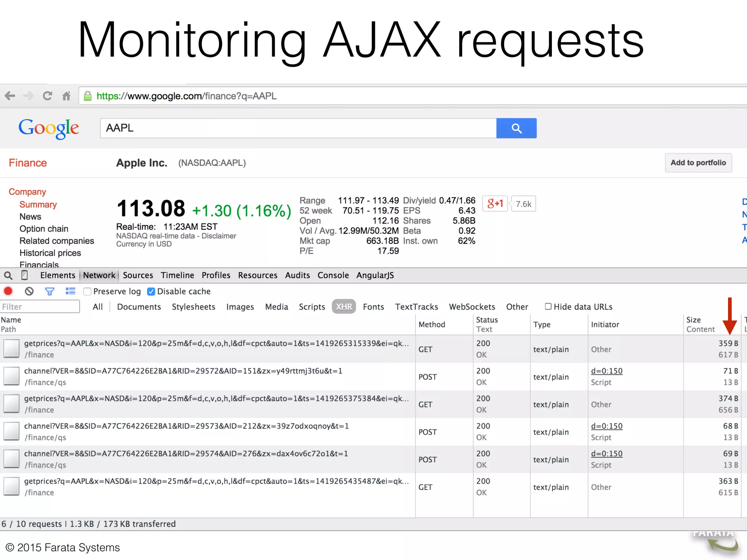Click the d=0:150 initiator link

point(607,371)
